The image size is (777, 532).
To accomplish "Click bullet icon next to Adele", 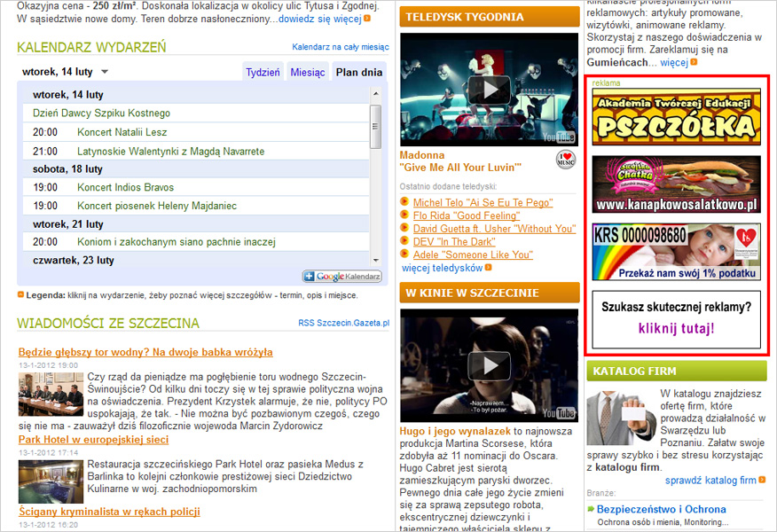I will tap(404, 254).
